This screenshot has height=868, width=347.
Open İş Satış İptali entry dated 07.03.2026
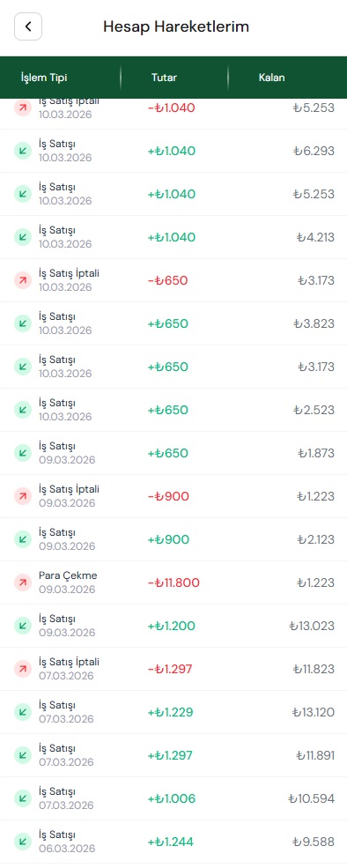click(x=173, y=669)
